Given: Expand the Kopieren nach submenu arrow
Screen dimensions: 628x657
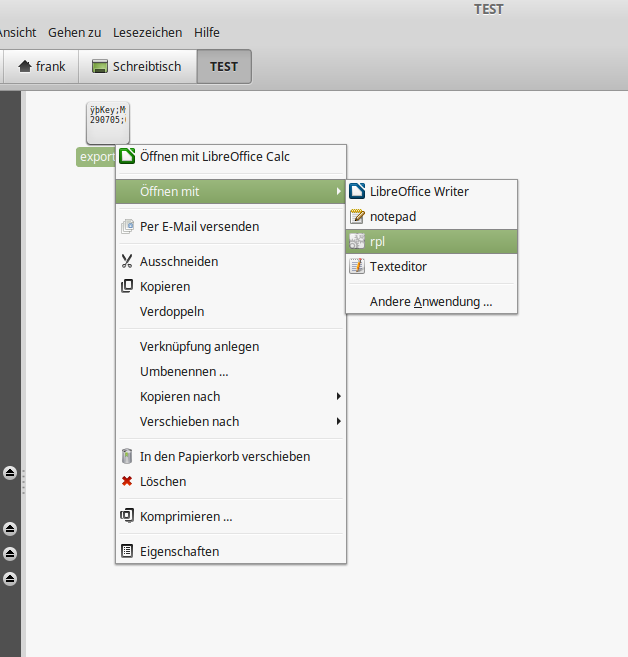Looking at the screenshot, I should 339,396.
